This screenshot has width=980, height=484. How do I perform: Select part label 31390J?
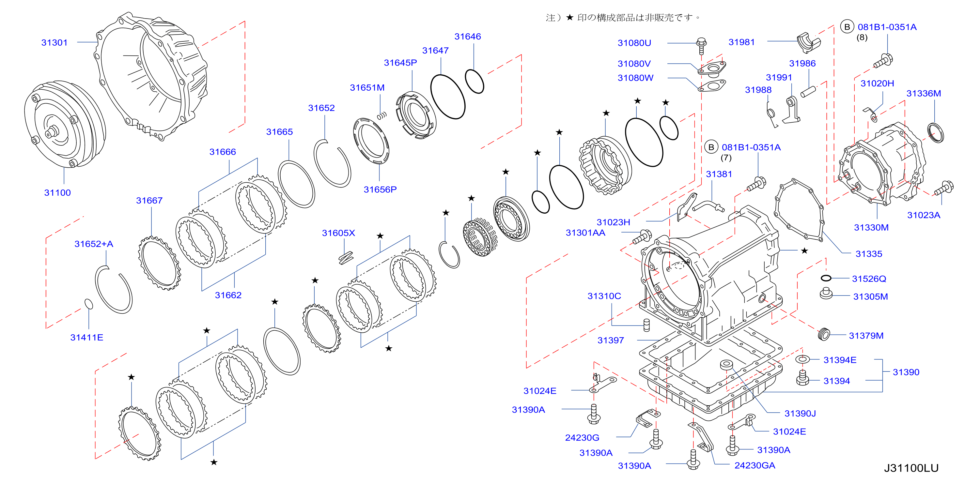coord(800,413)
